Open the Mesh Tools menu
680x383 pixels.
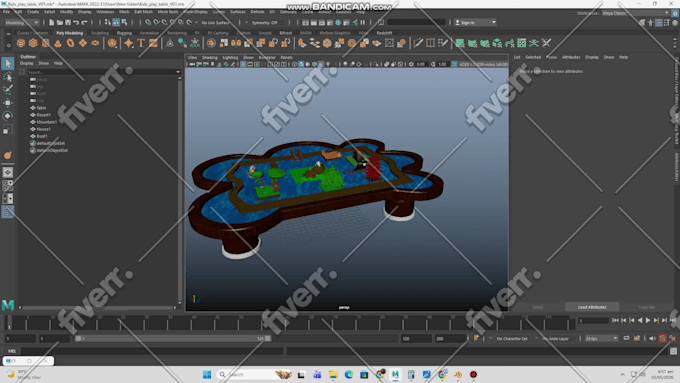(167, 12)
